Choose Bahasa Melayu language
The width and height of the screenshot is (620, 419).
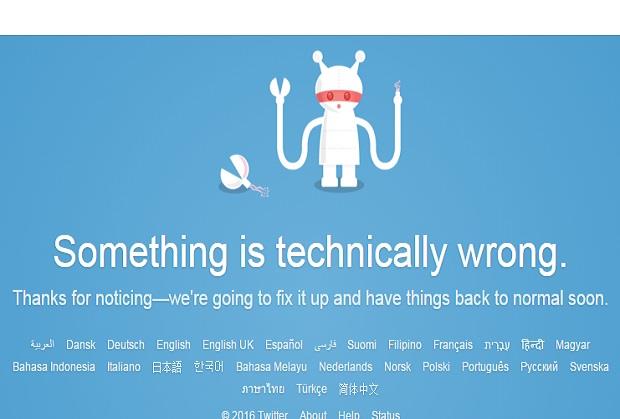[x=271, y=367]
